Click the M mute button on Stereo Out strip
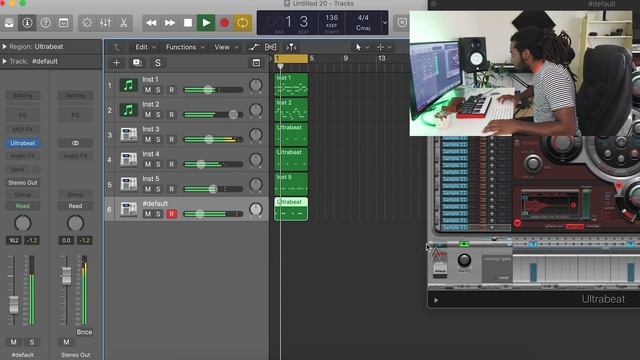The height and width of the screenshot is (360, 640). click(x=66, y=342)
